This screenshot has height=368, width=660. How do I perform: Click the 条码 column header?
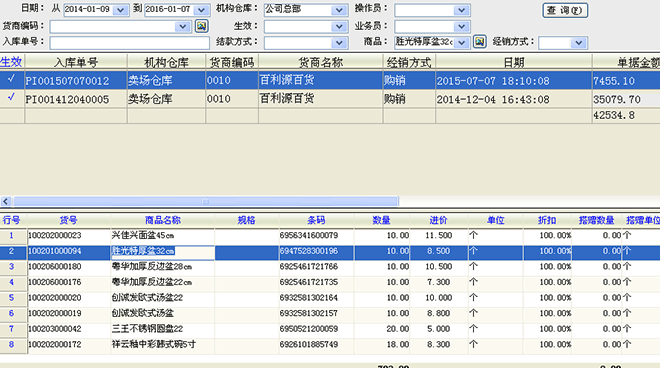click(x=316, y=220)
